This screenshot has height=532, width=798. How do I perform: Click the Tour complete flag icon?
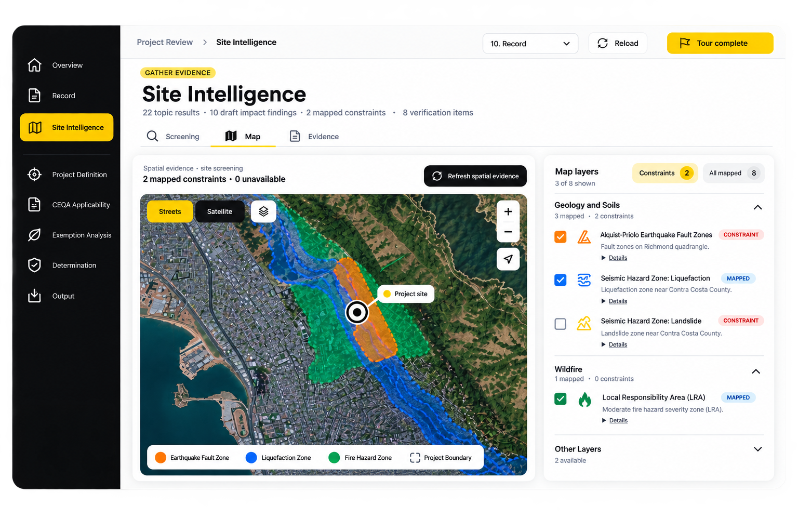(685, 43)
